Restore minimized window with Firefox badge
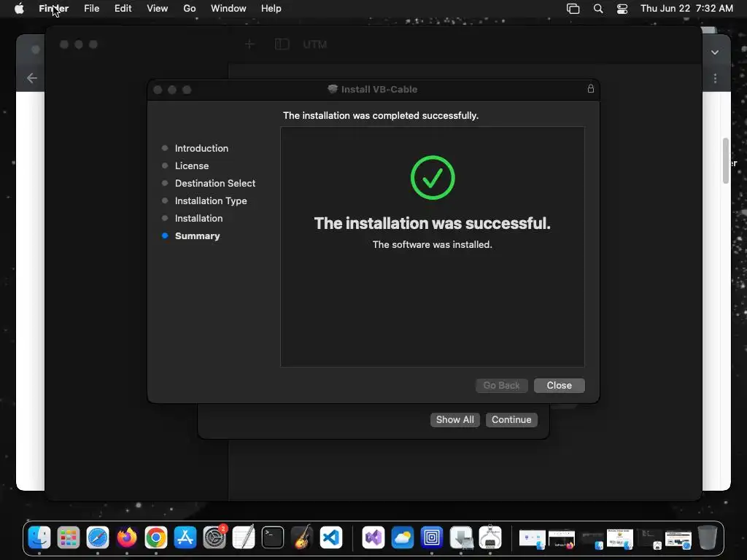The width and height of the screenshot is (747, 560). (562, 539)
